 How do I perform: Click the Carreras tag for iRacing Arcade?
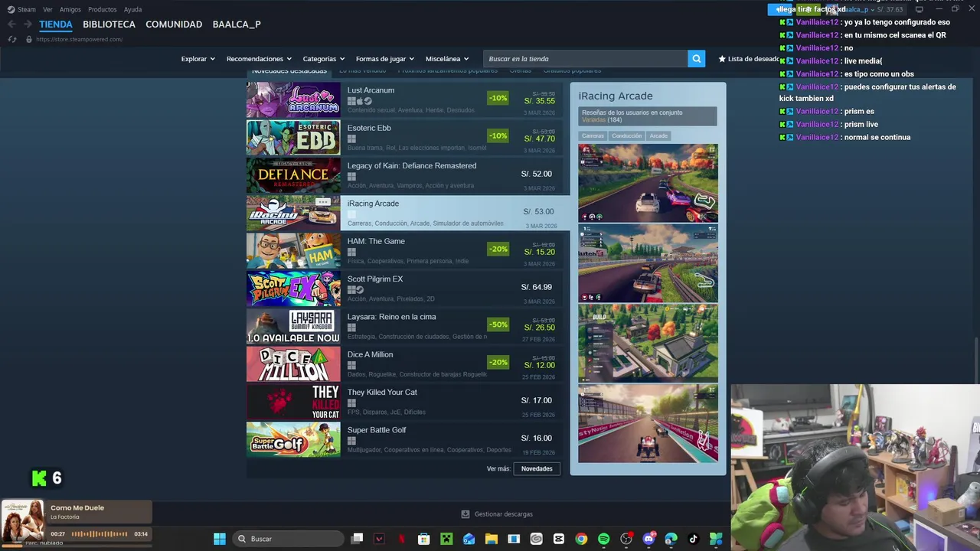tap(593, 135)
